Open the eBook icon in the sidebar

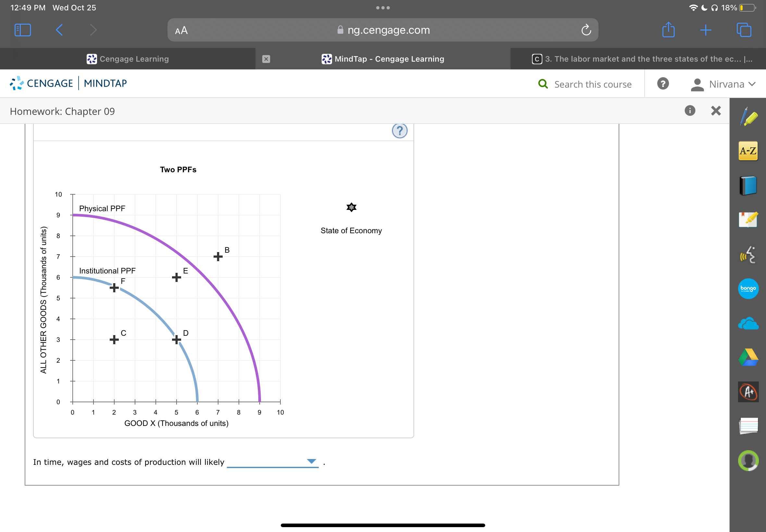(x=748, y=185)
